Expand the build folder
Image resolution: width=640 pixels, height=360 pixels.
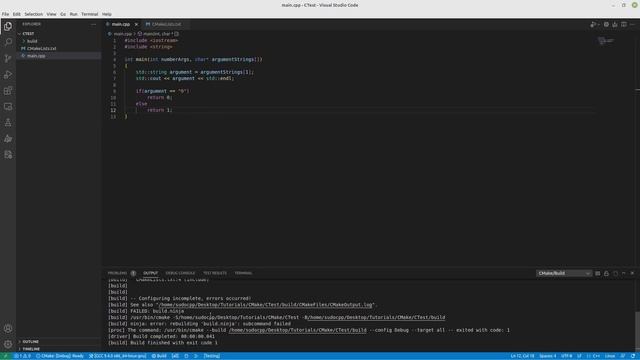tap(57, 41)
